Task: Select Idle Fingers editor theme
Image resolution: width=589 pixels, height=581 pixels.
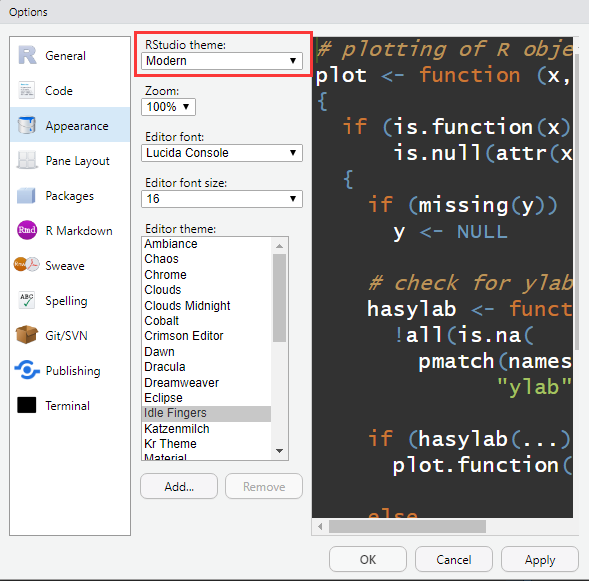Action: [206, 413]
